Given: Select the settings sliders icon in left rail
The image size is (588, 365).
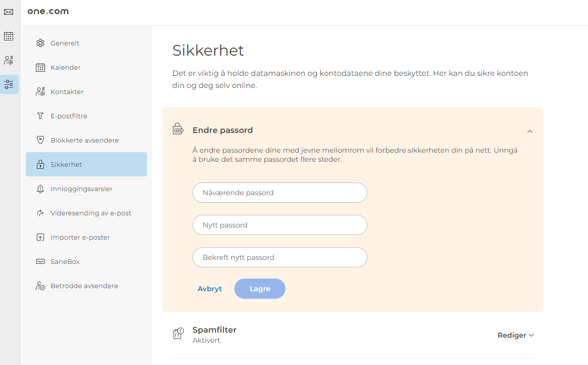Looking at the screenshot, I should click(x=9, y=84).
